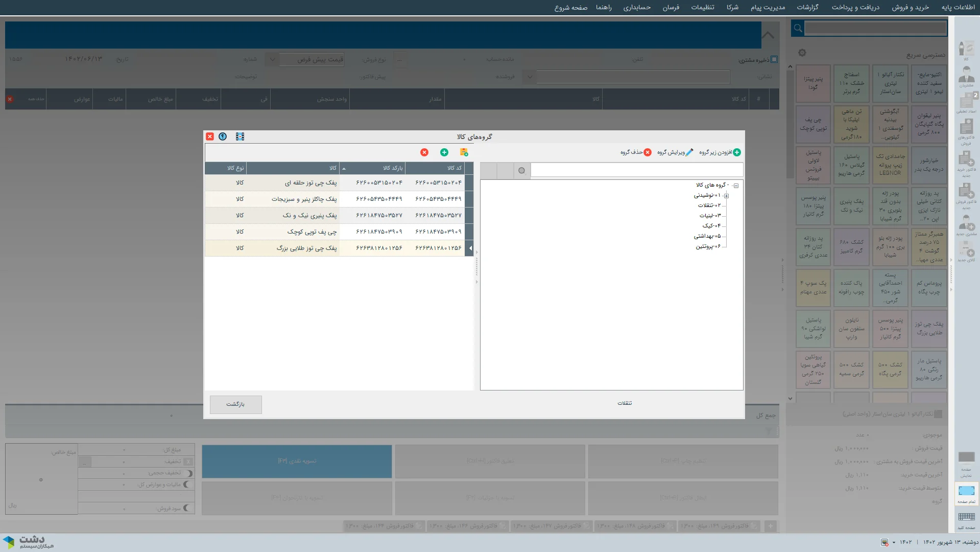Click the green add-item icon above the goods table
The image size is (980, 552).
pyautogui.click(x=444, y=152)
